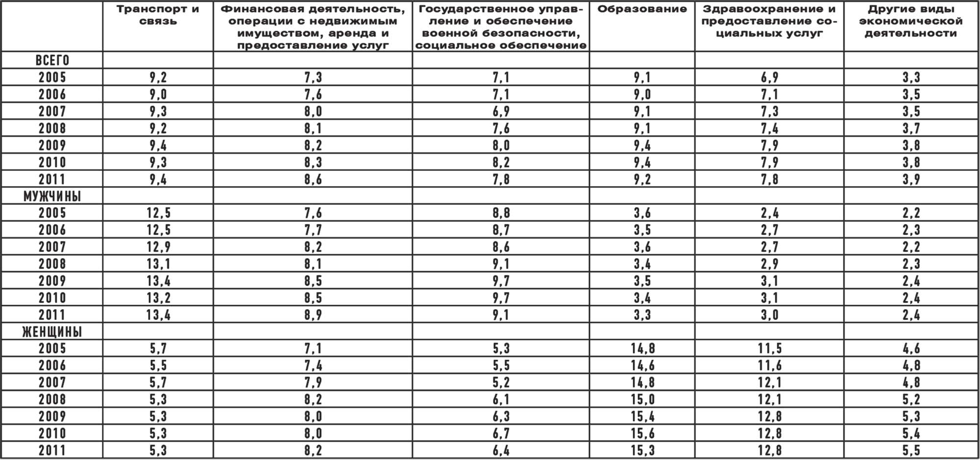The image size is (980, 460).
Task: Click the 'Финансовая деятельность' column header
Action: (x=313, y=27)
